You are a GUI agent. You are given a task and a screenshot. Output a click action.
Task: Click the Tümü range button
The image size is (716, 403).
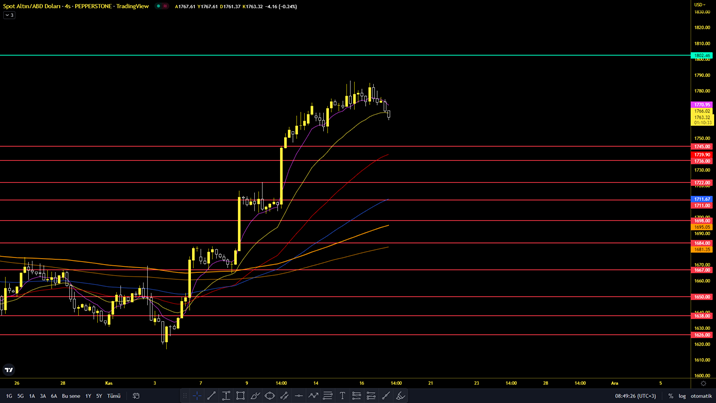tap(114, 396)
